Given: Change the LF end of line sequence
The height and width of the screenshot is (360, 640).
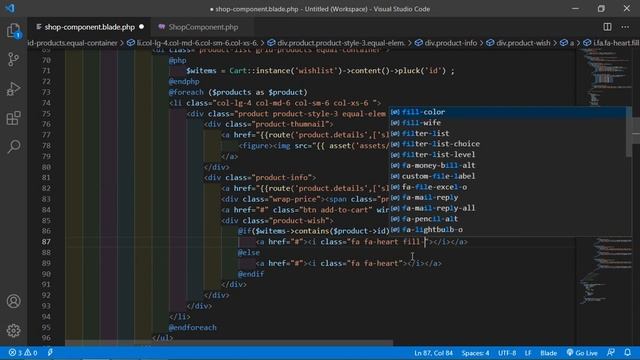Looking at the screenshot, I should 528,353.
